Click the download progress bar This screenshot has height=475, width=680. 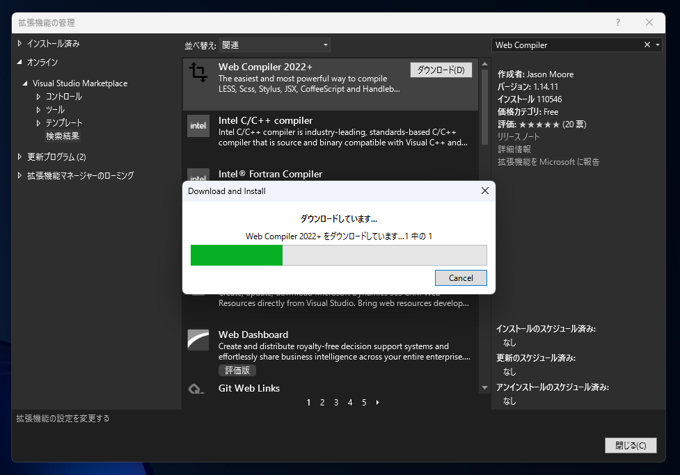pos(339,255)
